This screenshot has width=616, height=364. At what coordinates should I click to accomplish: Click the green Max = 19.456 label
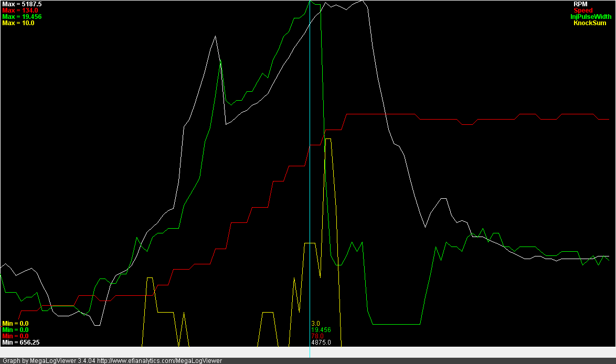click(x=22, y=17)
